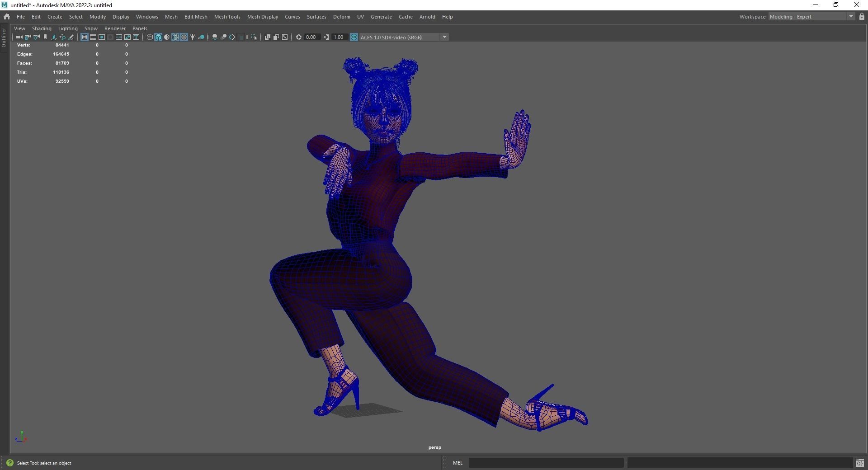Viewport: 868px width, 470px height.
Task: Toggle the Gate Mask
Action: pos(110,37)
